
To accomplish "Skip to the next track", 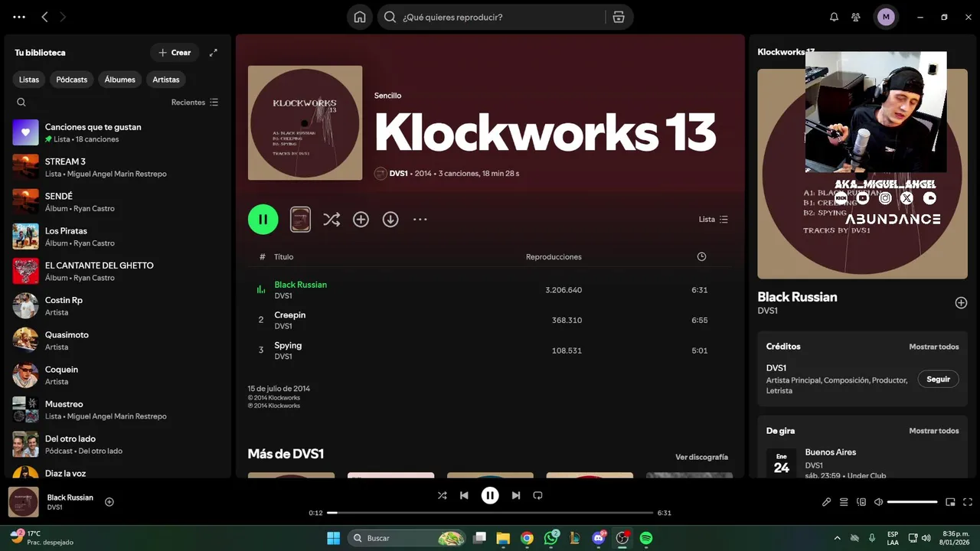I will click(516, 495).
